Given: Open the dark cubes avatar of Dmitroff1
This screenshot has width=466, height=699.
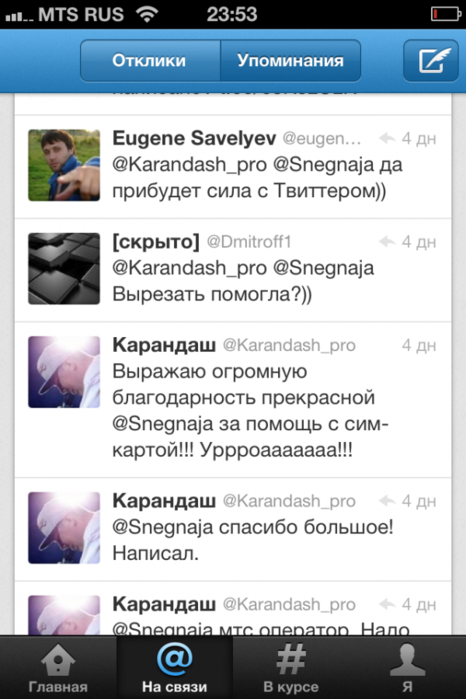Looking at the screenshot, I should pyautogui.click(x=64, y=269).
